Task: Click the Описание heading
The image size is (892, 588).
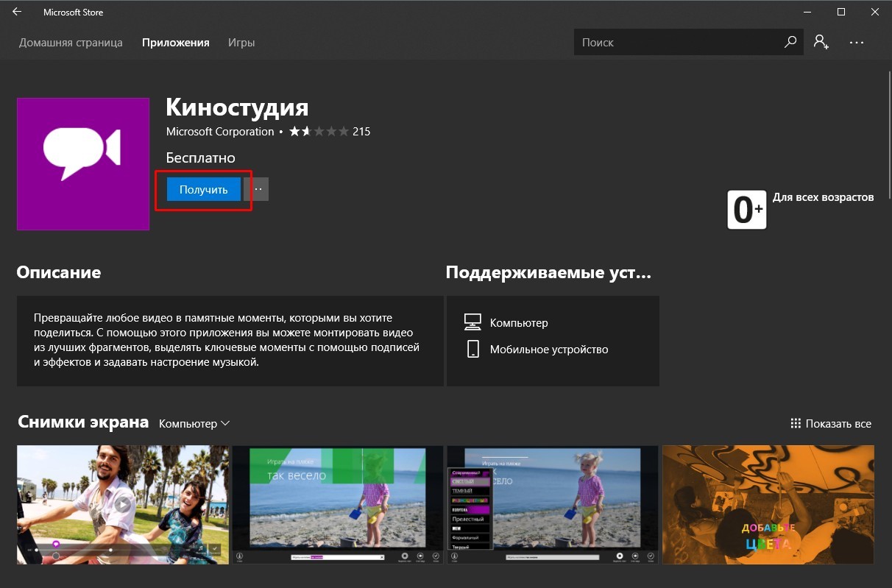Action: [59, 272]
